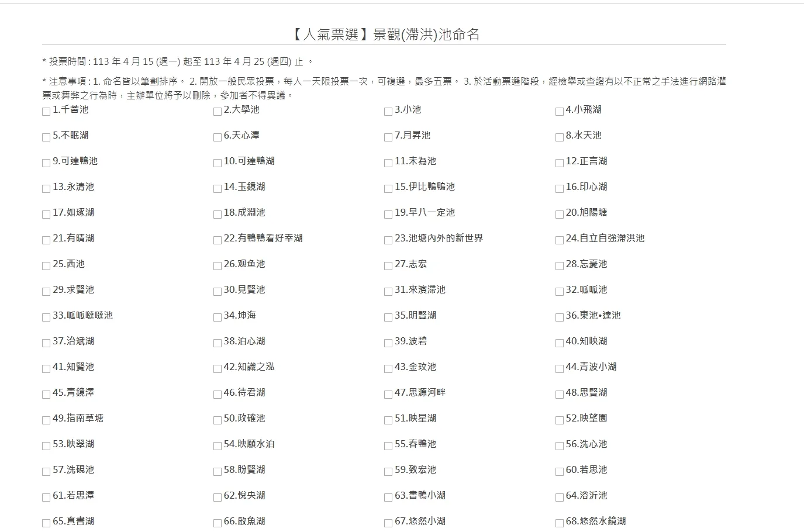Tick 54.映願水泊 checkbox

(218, 446)
